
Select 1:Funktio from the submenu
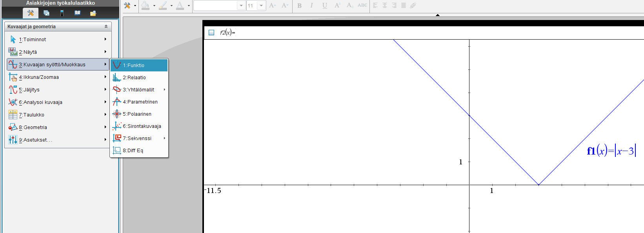139,66
